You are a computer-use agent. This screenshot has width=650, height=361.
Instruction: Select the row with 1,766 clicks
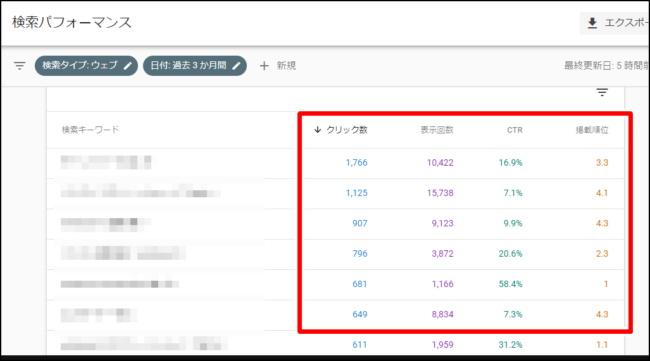pyautogui.click(x=335, y=163)
